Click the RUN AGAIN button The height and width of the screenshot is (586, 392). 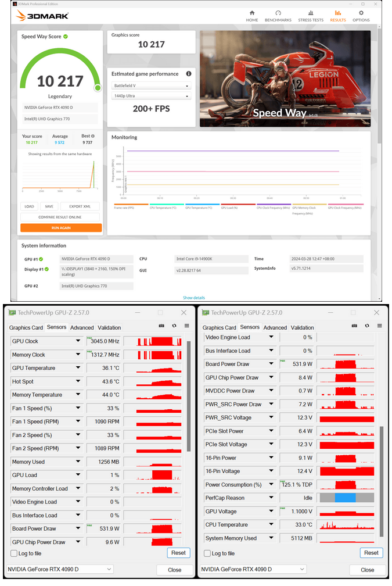click(61, 228)
